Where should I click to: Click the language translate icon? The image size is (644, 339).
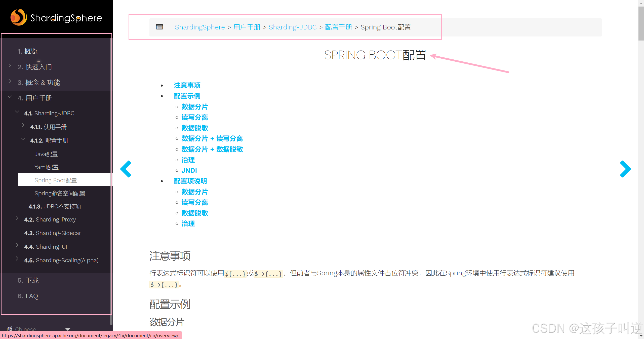[x=10, y=329]
